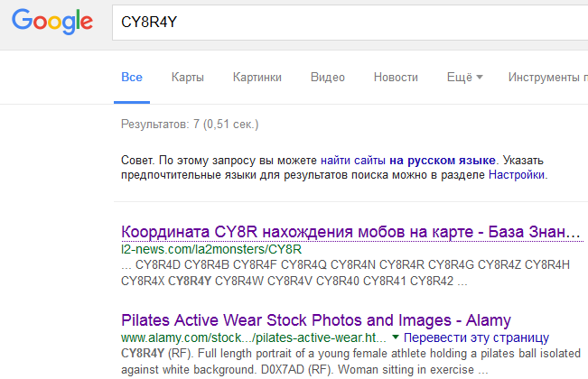This screenshot has height=379, width=588.
Task: Open Pilates Active Wear Alamy result
Action: 316,320
